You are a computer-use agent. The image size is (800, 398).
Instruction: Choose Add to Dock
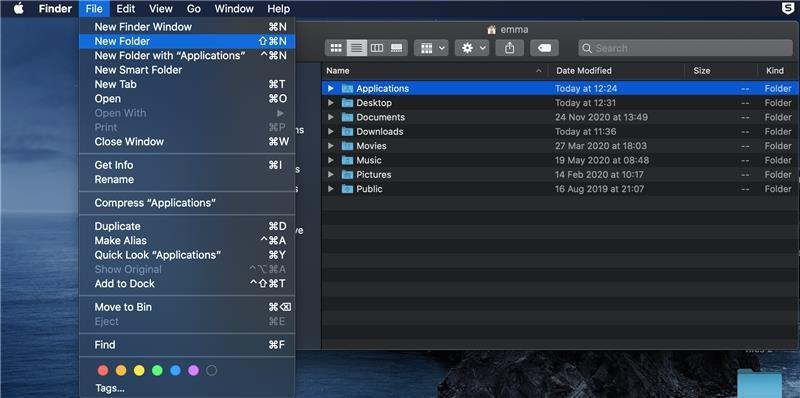(187, 284)
